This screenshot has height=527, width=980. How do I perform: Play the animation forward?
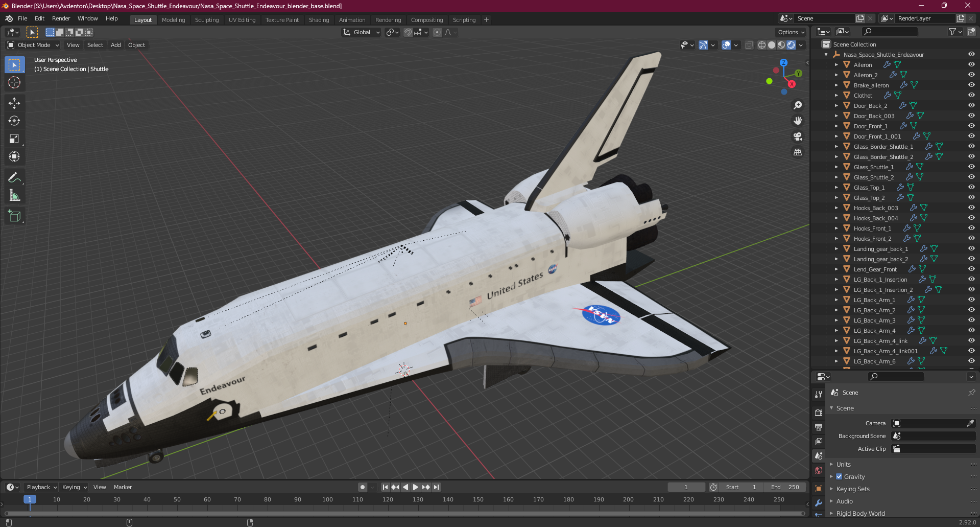click(416, 487)
